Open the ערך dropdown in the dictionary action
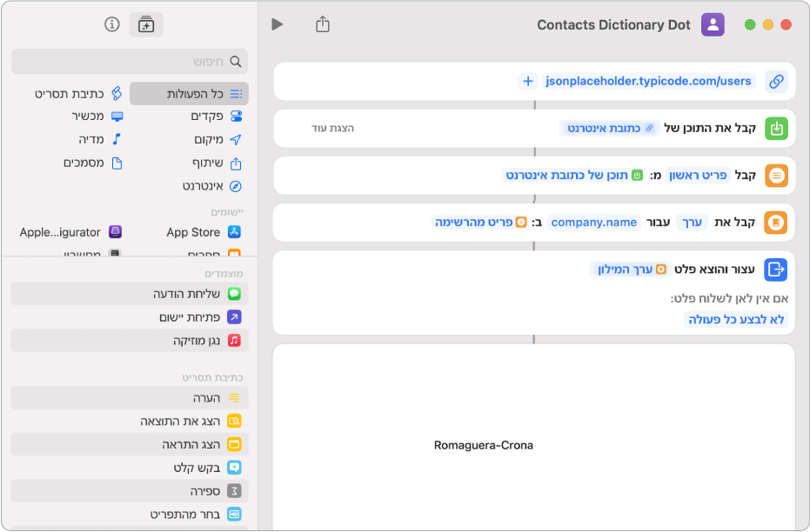810x532 pixels. point(693,223)
